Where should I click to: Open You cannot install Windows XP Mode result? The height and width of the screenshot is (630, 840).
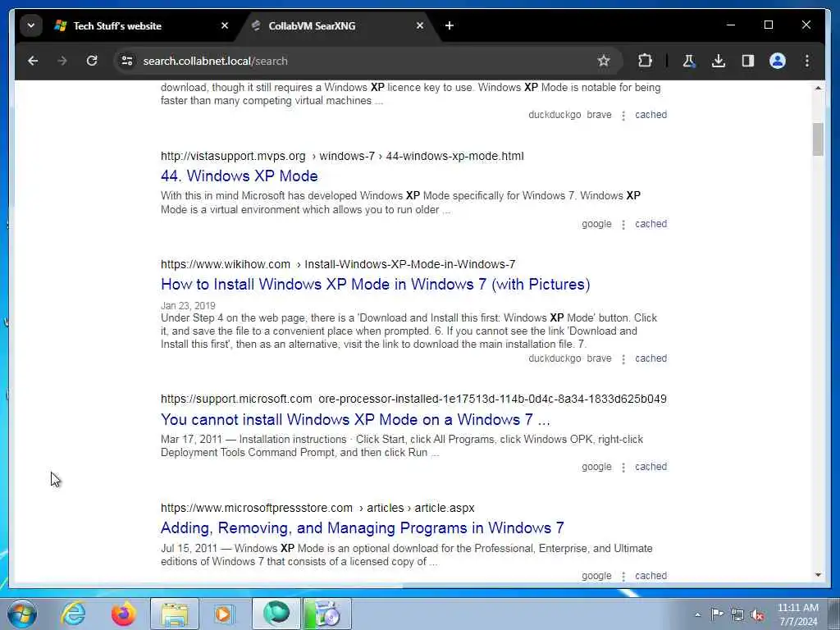[x=355, y=419]
